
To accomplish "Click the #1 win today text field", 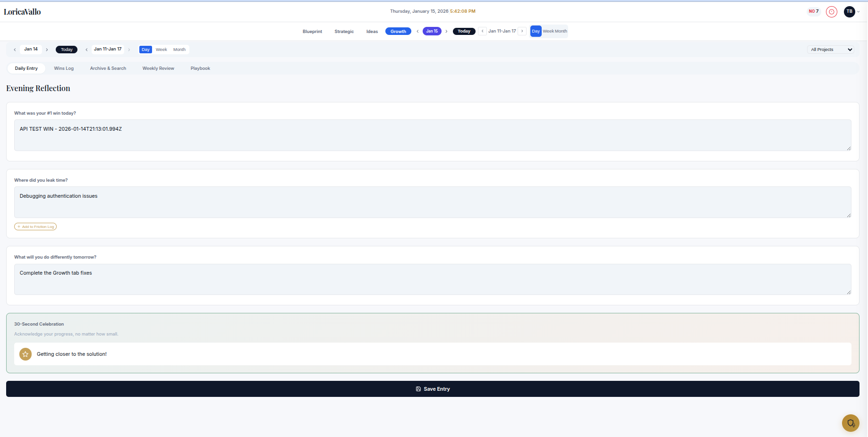I will tap(433, 135).
